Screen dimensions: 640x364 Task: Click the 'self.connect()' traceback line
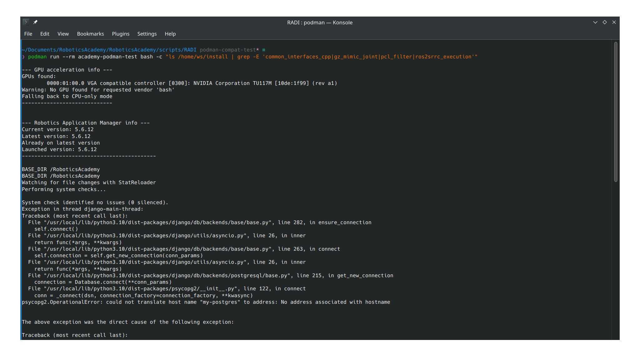coord(56,229)
